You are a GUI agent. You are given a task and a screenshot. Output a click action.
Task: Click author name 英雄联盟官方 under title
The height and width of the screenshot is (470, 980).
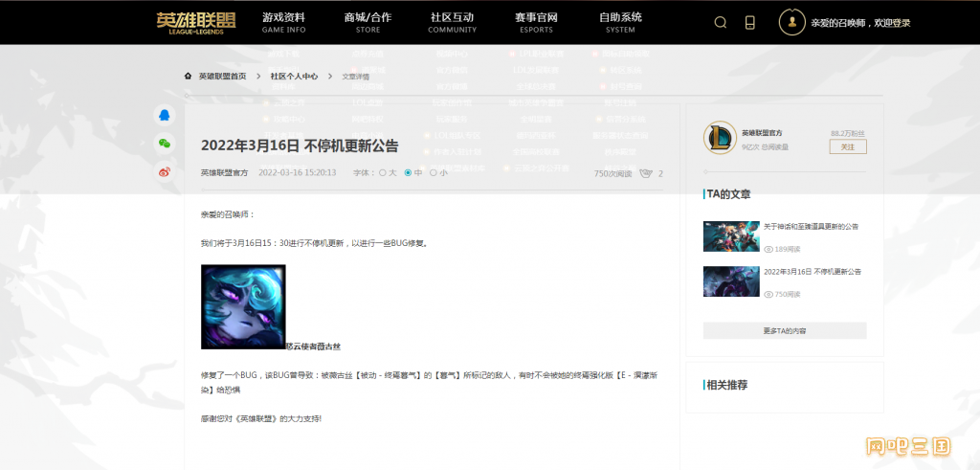click(x=224, y=173)
